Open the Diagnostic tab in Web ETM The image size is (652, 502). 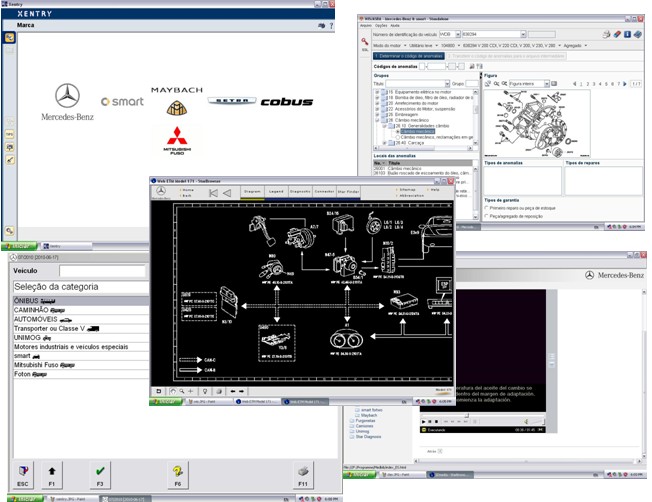click(x=300, y=192)
